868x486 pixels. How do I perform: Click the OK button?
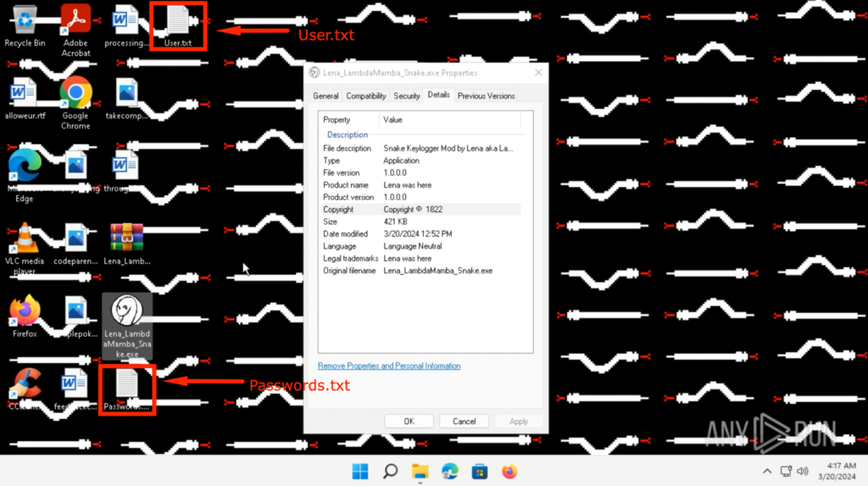coord(409,421)
